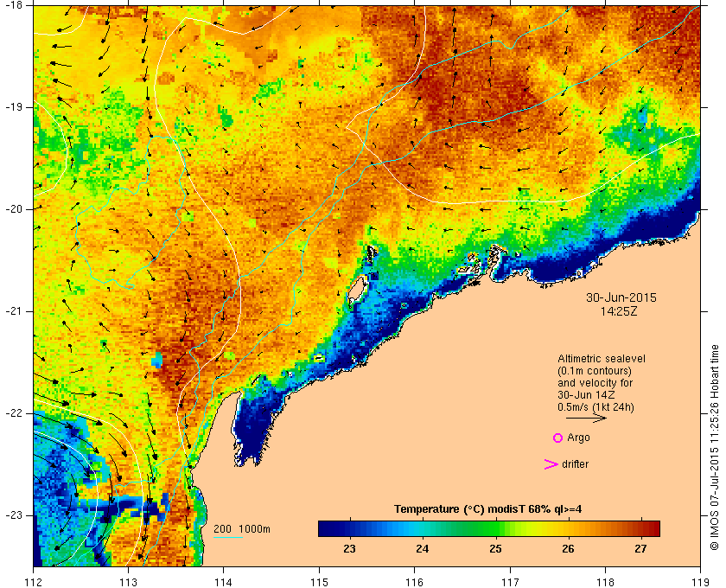
Task: Click the magenta drifter arrow symbol
Action: pos(551,464)
